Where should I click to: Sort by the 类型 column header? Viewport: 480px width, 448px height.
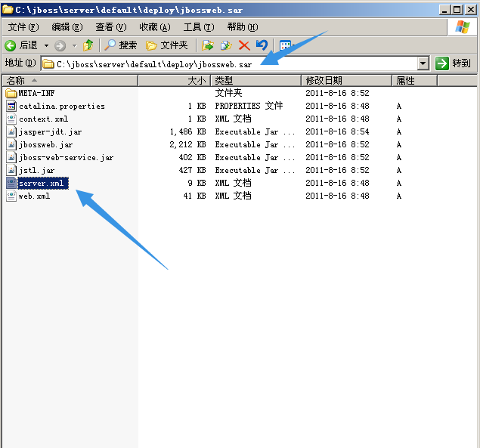(x=256, y=81)
